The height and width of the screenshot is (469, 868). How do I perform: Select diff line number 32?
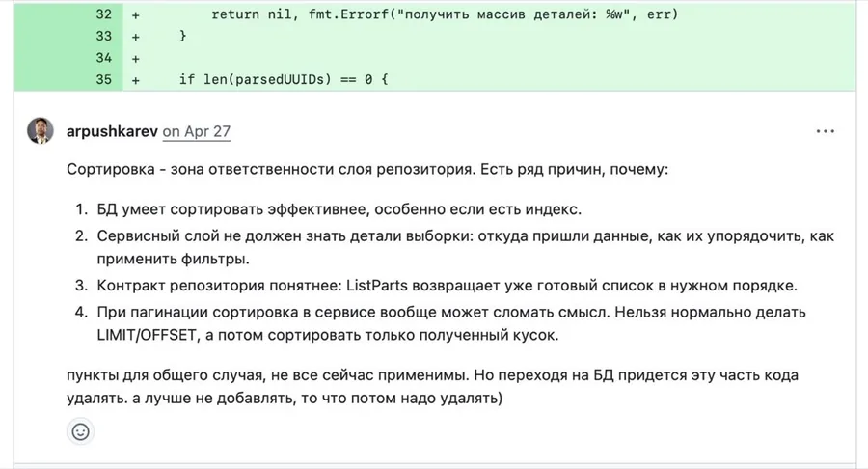(x=103, y=14)
